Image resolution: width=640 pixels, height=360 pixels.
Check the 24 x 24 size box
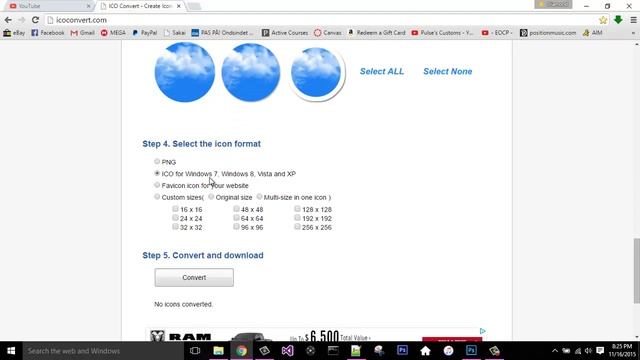click(175, 218)
